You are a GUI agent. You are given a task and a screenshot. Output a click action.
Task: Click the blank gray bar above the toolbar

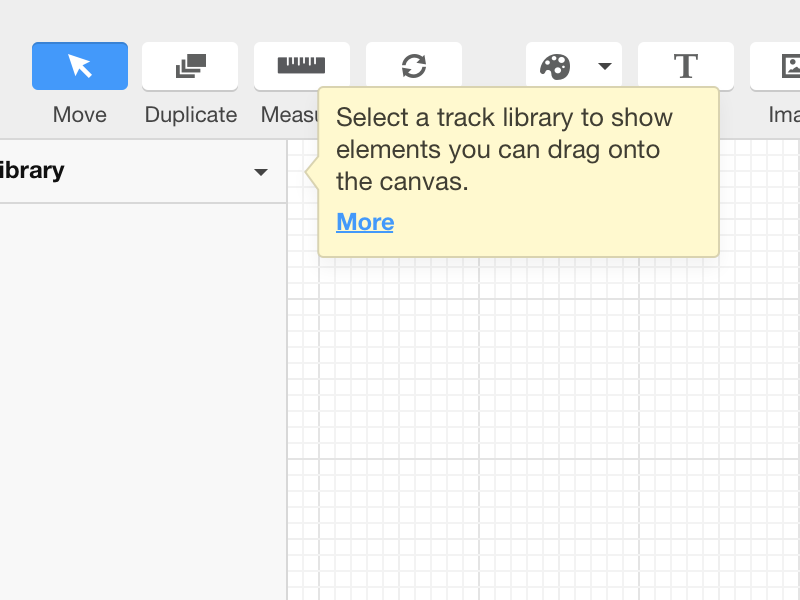(400, 16)
